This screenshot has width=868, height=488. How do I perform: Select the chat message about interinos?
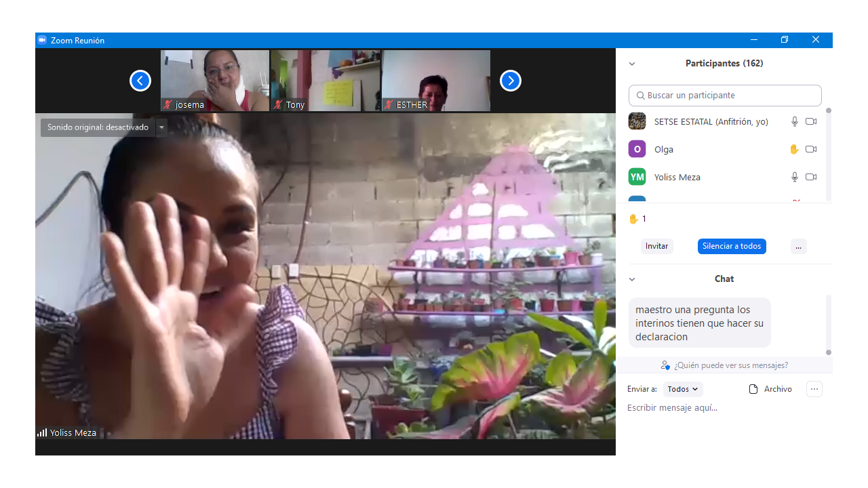coord(699,323)
